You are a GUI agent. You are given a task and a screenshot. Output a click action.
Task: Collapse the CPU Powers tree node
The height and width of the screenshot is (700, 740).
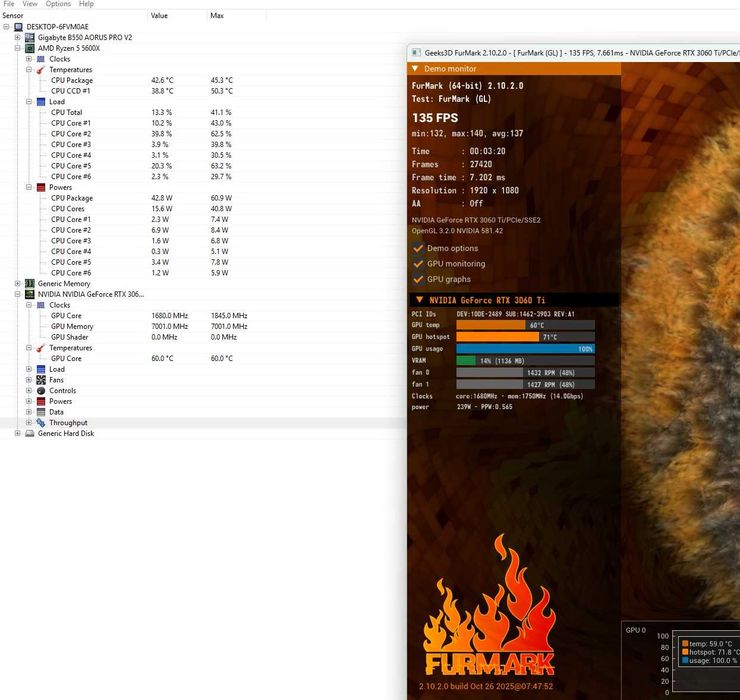tap(29, 187)
